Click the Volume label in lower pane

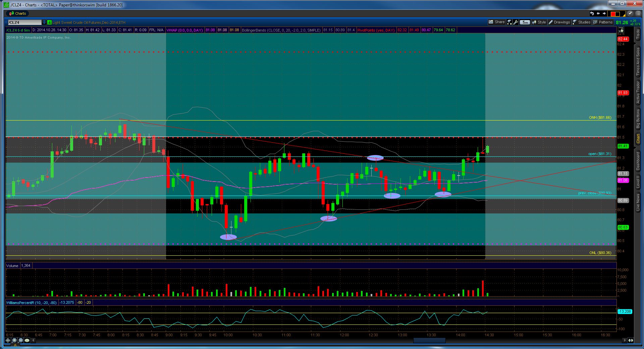coord(12,266)
